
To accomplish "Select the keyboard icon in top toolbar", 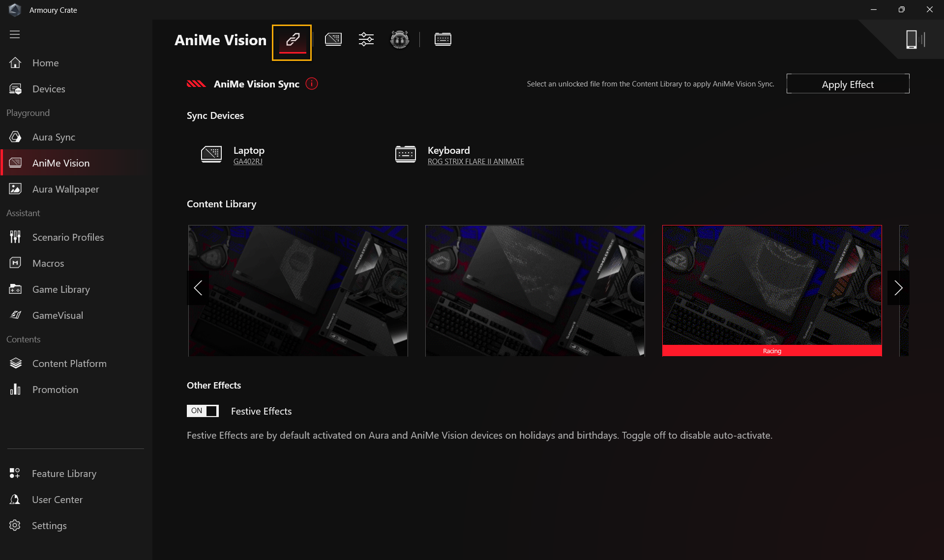I will tap(442, 39).
